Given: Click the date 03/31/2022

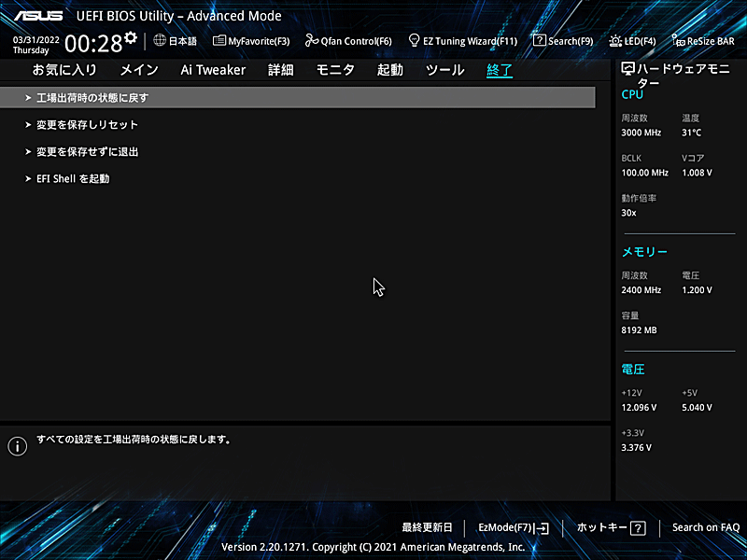Looking at the screenshot, I should click(x=35, y=40).
